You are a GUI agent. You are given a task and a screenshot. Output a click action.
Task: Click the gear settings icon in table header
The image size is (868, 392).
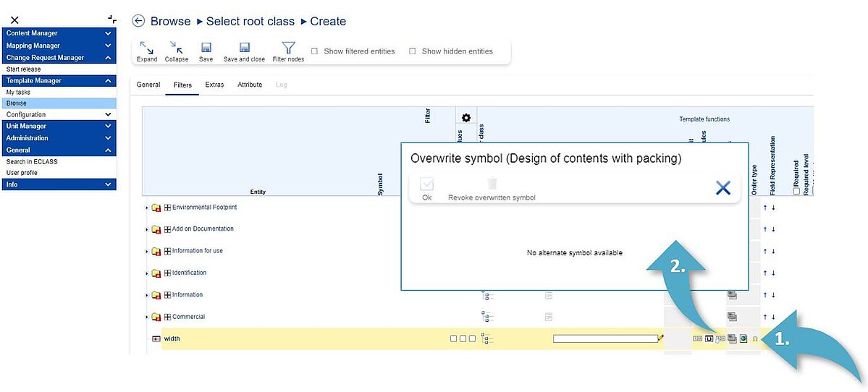[x=466, y=118]
